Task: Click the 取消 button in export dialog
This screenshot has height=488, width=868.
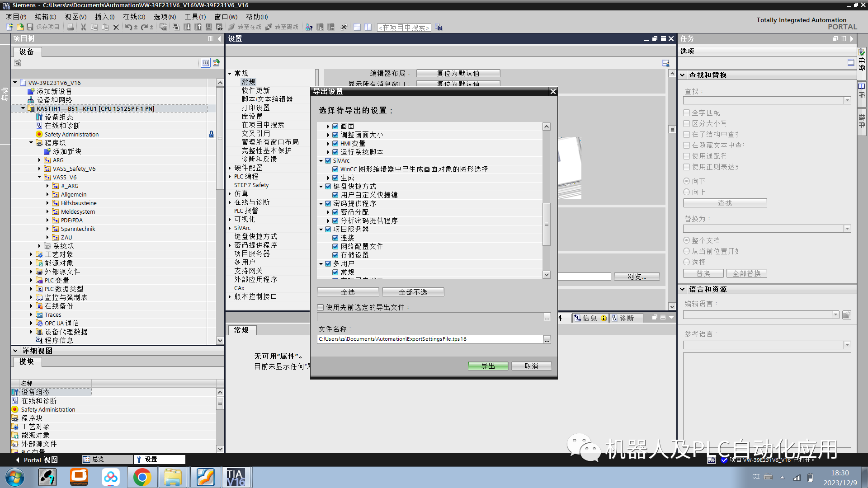Action: (531, 366)
